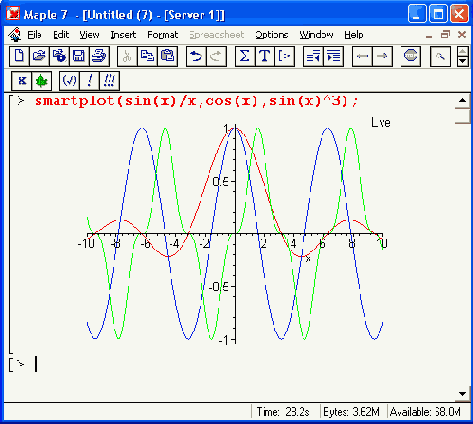Toggle standard math notation with x button
Screen dimensions: 473x424
(x=22, y=81)
